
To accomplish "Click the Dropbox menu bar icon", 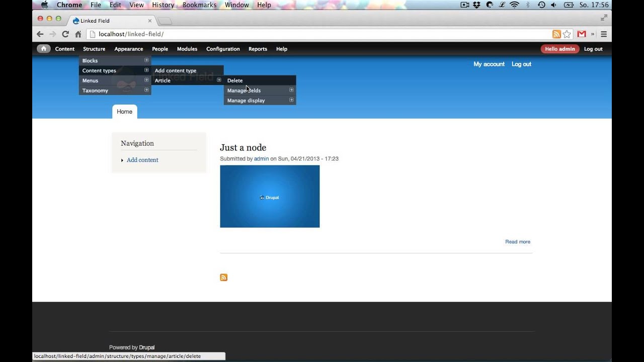I will [477, 5].
